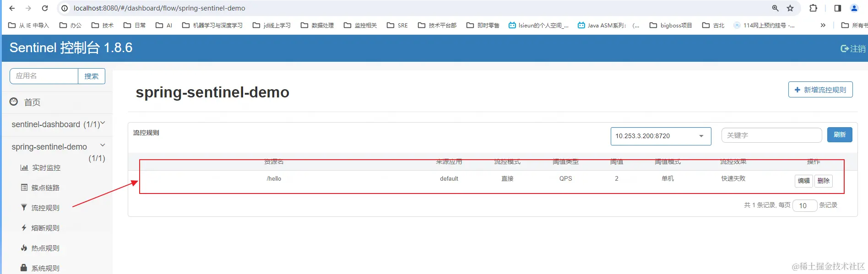Viewport: 868px width, 274px height.
Task: Click 编辑 for /hello rule
Action: pyautogui.click(x=803, y=181)
